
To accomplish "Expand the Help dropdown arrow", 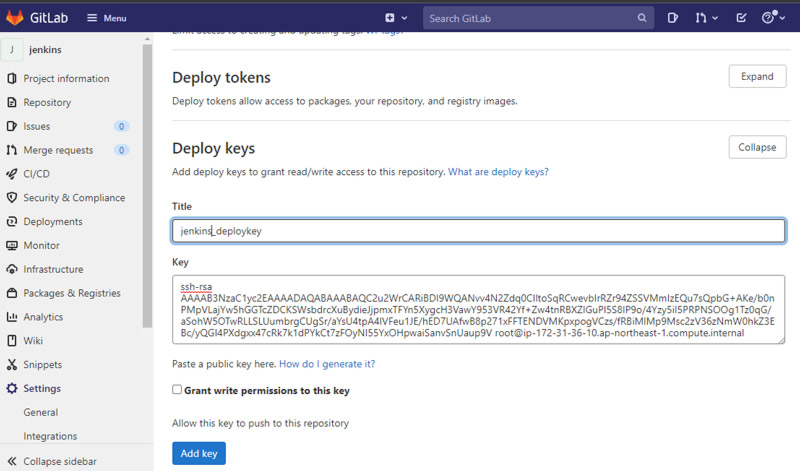I will point(782,18).
